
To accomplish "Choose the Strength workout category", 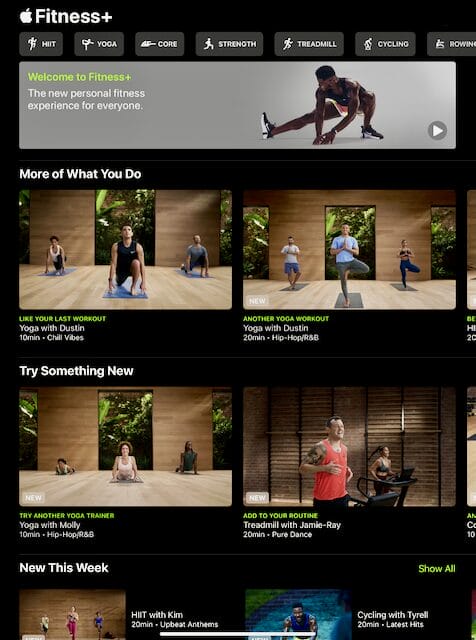I will pyautogui.click(x=229, y=44).
